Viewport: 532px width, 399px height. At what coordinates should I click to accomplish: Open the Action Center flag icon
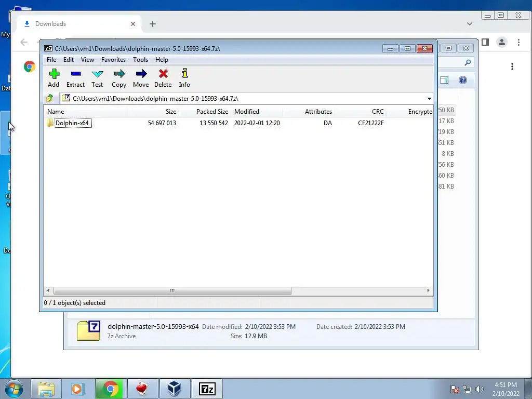[x=455, y=389]
